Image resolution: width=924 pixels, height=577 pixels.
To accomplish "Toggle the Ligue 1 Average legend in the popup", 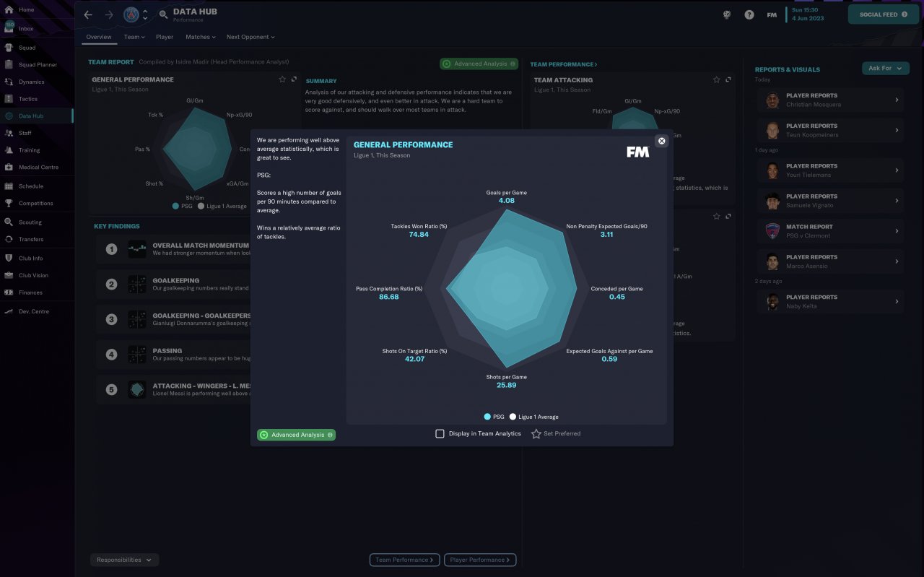I will click(533, 417).
